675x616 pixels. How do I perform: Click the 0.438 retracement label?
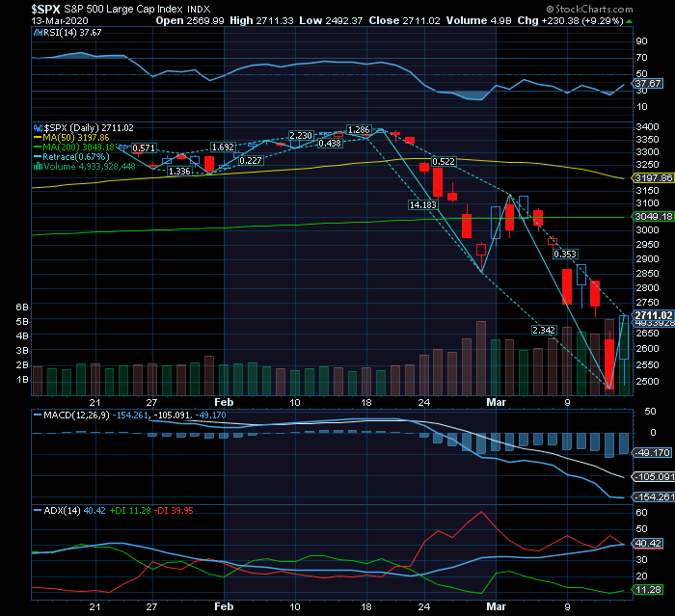tap(330, 144)
